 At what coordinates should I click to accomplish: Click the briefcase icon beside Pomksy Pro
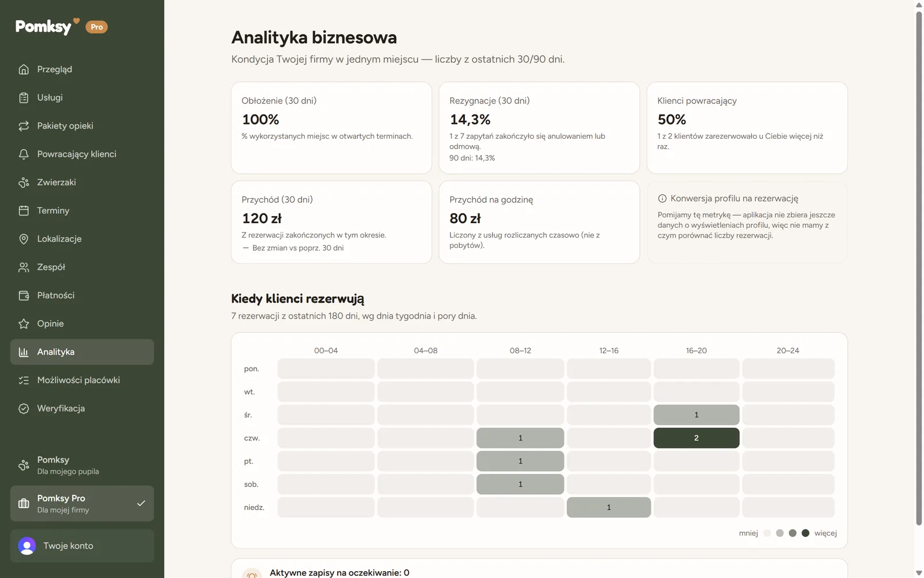coord(24,503)
